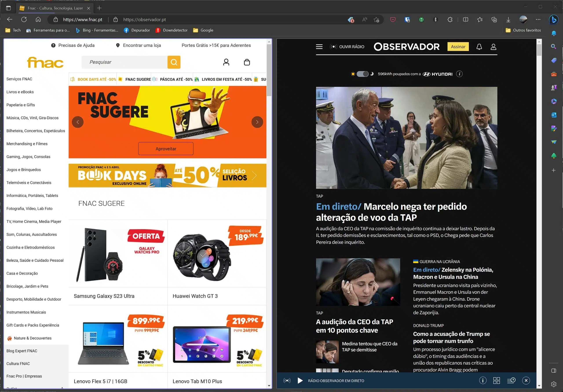This screenshot has width=563, height=392.
Task: Open Encontrar uma loja link
Action: pyautogui.click(x=138, y=45)
